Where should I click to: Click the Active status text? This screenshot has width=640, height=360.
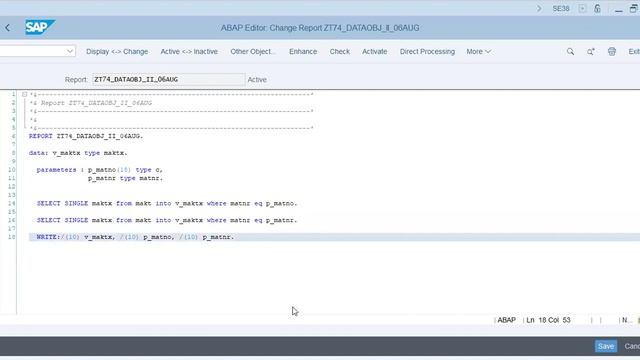pyautogui.click(x=257, y=80)
